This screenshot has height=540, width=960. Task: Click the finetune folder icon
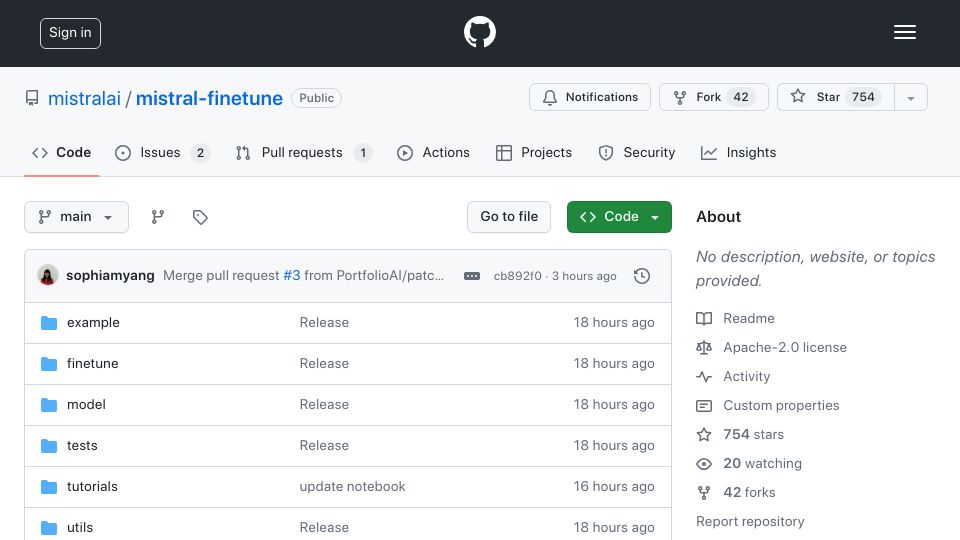[x=49, y=364]
